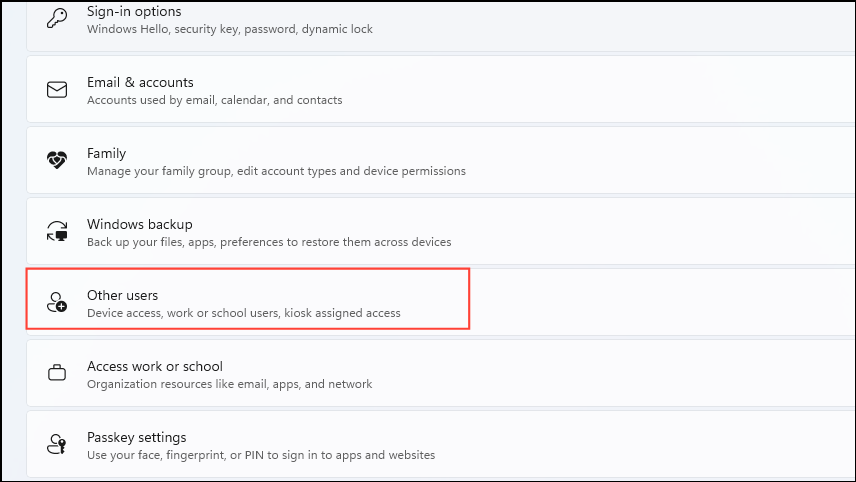Click the 'Device access, work or school users' text
Image resolution: width=856 pixels, height=482 pixels.
pos(243,313)
